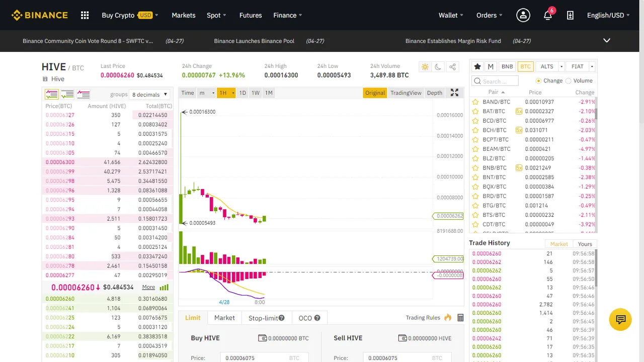Expand the announcements bar chevron

(607, 41)
